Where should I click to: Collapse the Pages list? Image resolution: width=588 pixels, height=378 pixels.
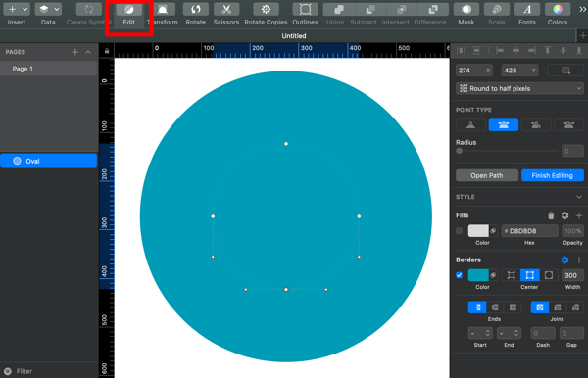[x=88, y=52]
